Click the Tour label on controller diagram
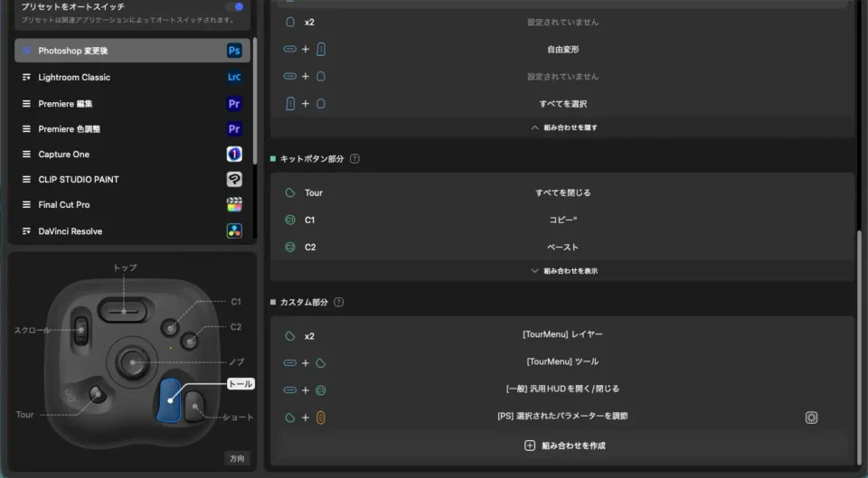 point(24,415)
